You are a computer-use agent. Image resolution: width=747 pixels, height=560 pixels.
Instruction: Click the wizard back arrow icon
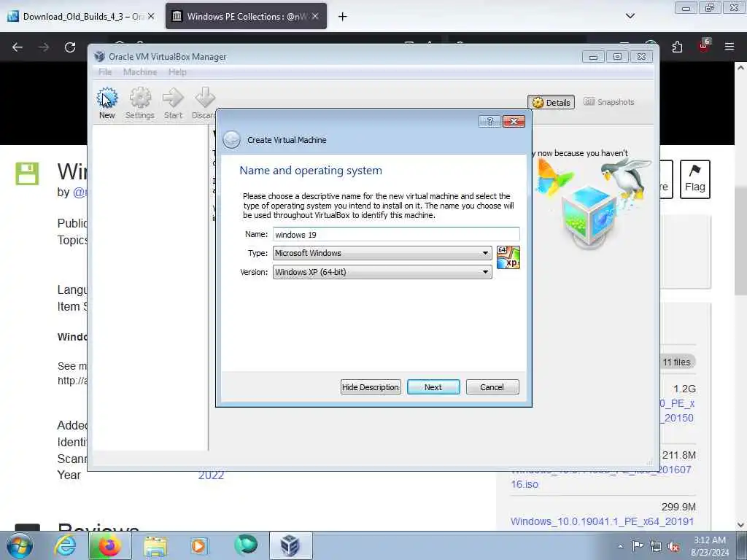coord(231,140)
